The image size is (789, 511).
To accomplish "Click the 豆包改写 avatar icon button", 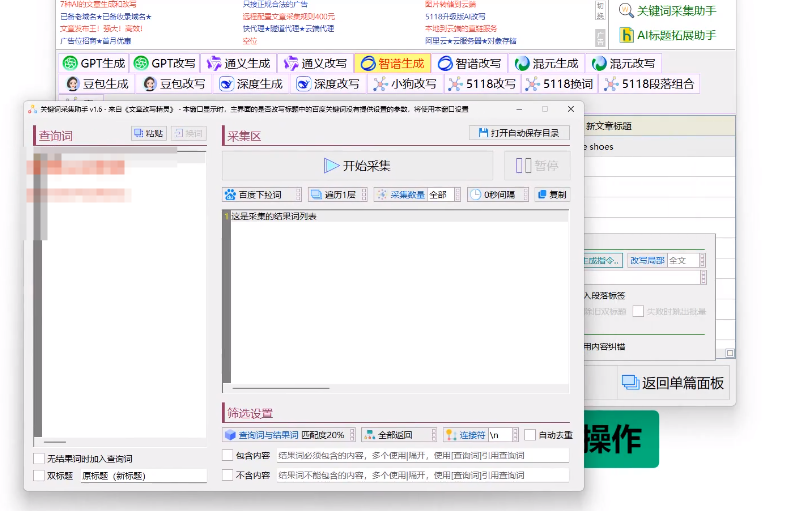I will point(175,83).
